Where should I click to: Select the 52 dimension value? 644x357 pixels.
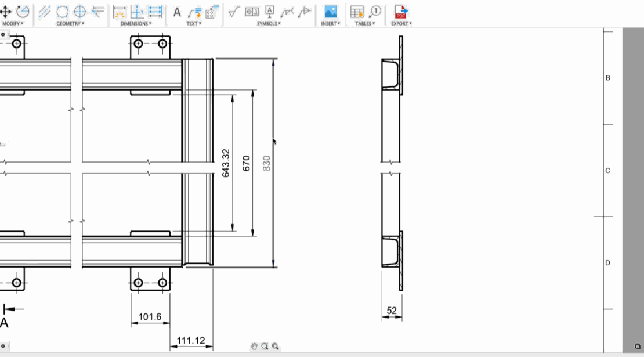(392, 311)
